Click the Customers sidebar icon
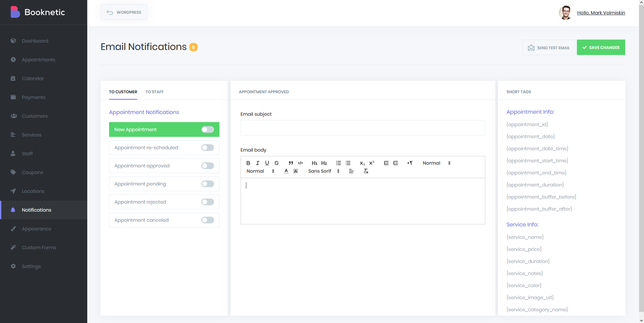 click(13, 116)
